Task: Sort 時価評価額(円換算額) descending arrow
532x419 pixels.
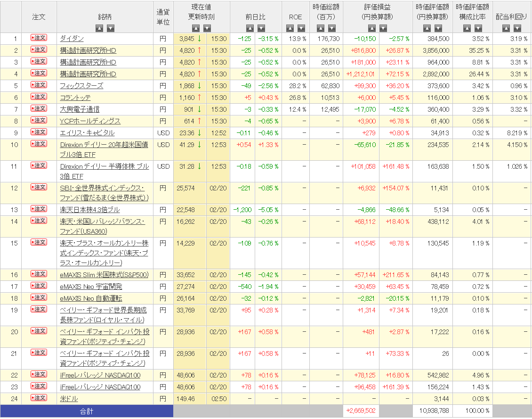Action: (438, 28)
